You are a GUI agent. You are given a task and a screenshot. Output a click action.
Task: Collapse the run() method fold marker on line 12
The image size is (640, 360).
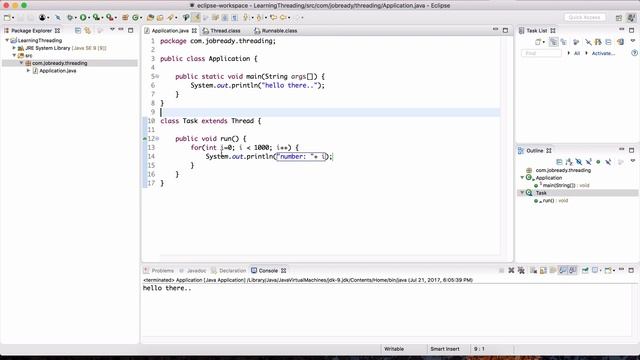158,138
